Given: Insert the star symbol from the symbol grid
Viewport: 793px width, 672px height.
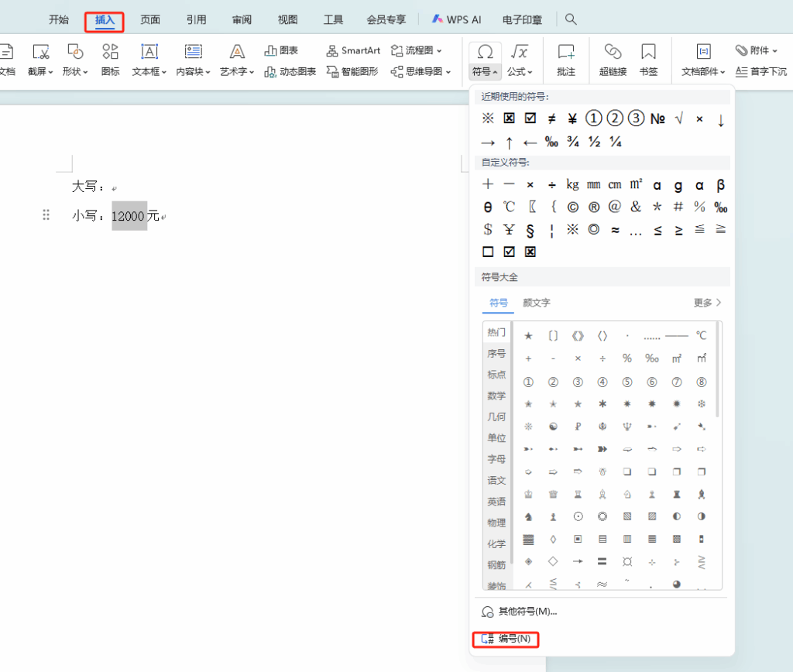Looking at the screenshot, I should click(528, 335).
